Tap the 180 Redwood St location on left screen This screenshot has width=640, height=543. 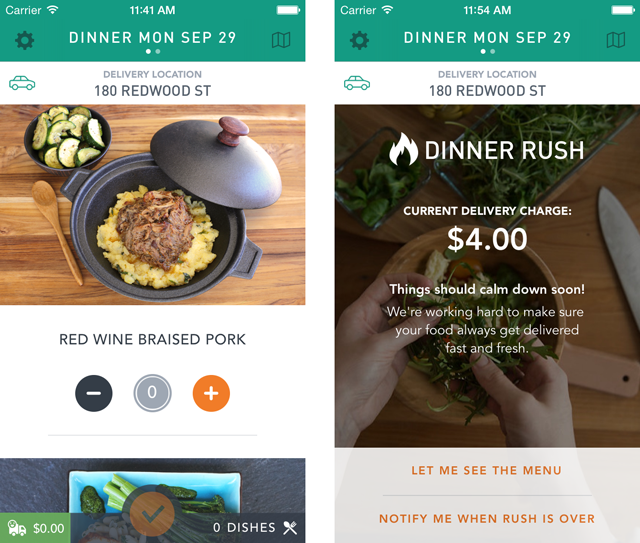click(x=153, y=91)
